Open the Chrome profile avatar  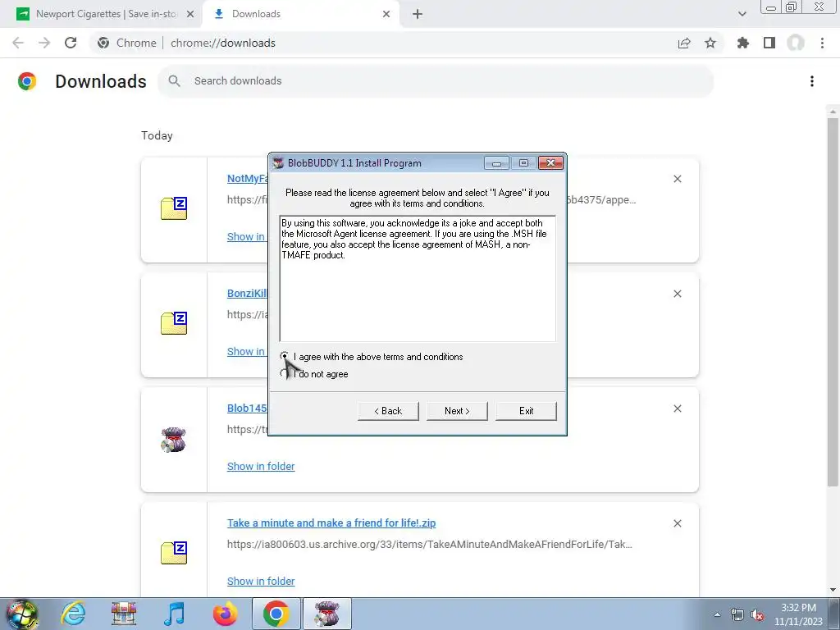pos(796,43)
